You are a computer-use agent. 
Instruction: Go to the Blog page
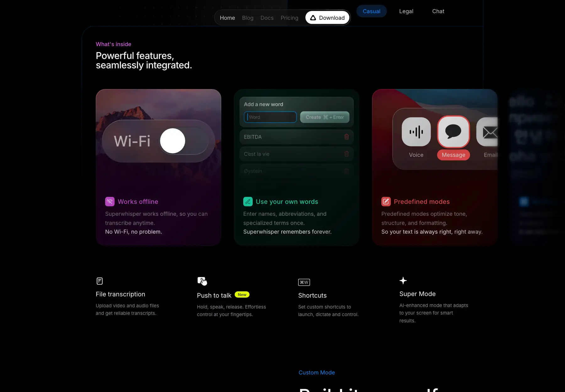pyautogui.click(x=248, y=18)
